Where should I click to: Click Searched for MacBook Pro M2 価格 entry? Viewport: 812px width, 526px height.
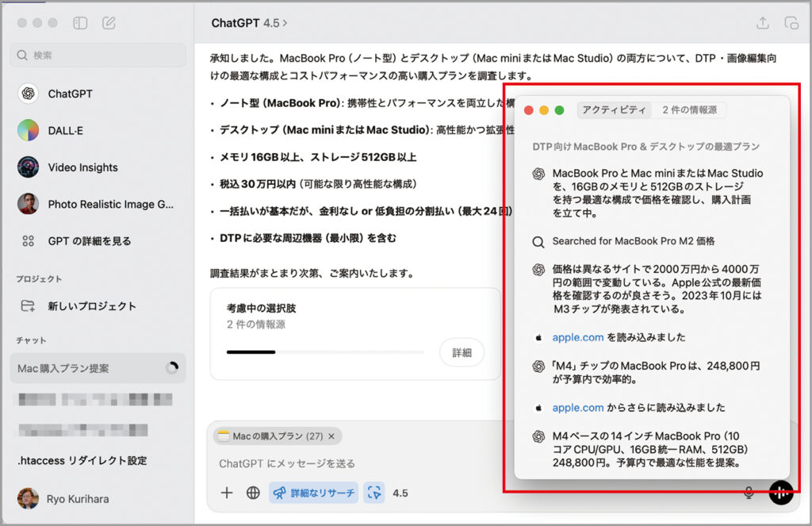634,241
